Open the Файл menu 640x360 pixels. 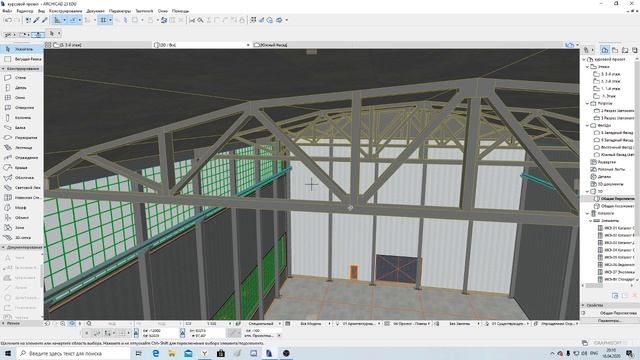[7, 11]
